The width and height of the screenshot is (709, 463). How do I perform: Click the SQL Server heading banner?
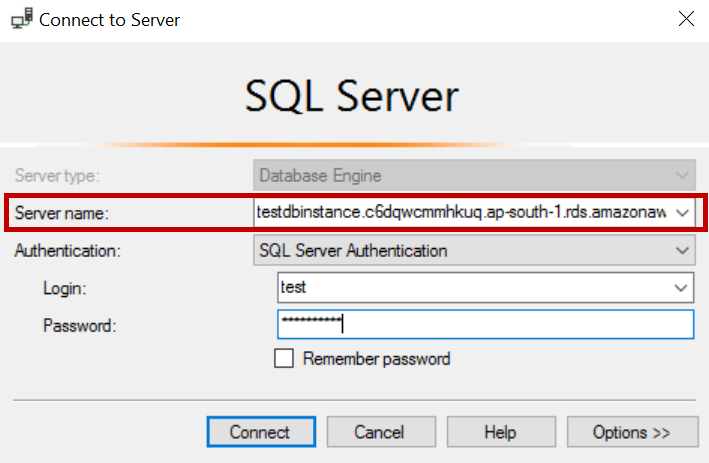coord(352,96)
